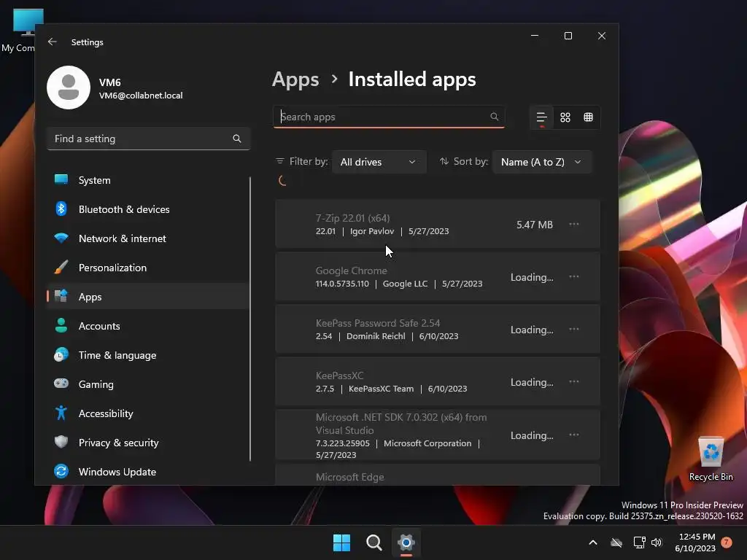The image size is (747, 560).
Task: Open Windows Update settings
Action: [x=147, y=472]
